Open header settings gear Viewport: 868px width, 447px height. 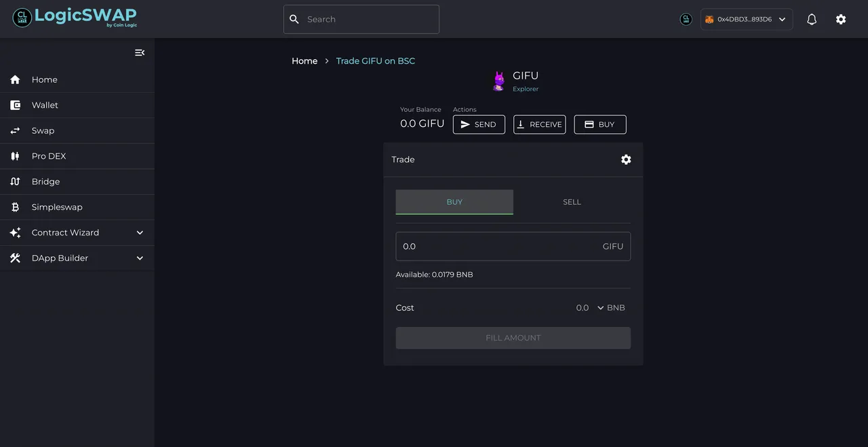841,19
